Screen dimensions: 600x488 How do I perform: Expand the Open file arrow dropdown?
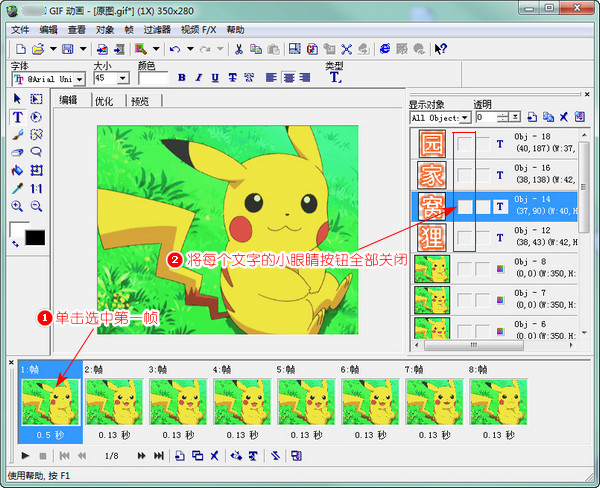point(53,49)
